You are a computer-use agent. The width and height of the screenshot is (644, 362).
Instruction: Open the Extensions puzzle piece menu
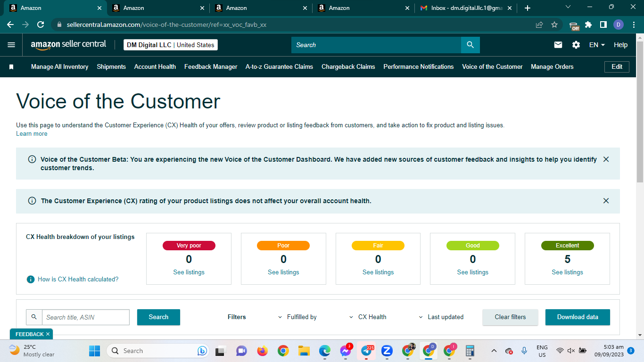pos(588,25)
